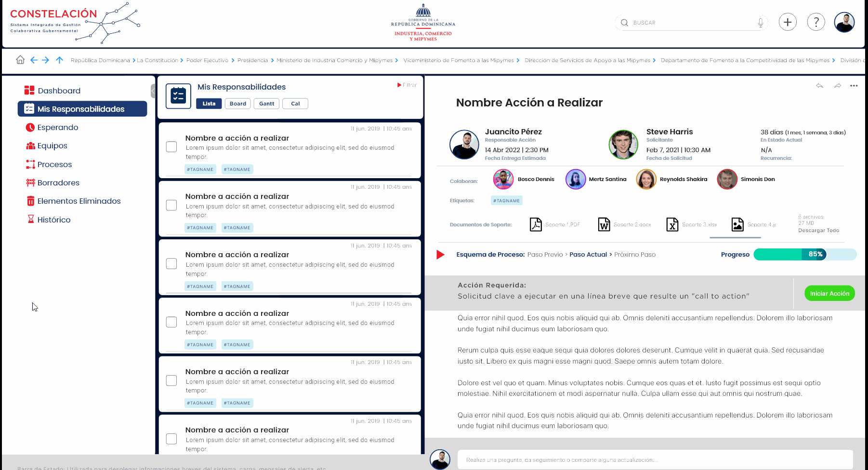Click the home icon in the breadcrumb bar

(x=20, y=60)
